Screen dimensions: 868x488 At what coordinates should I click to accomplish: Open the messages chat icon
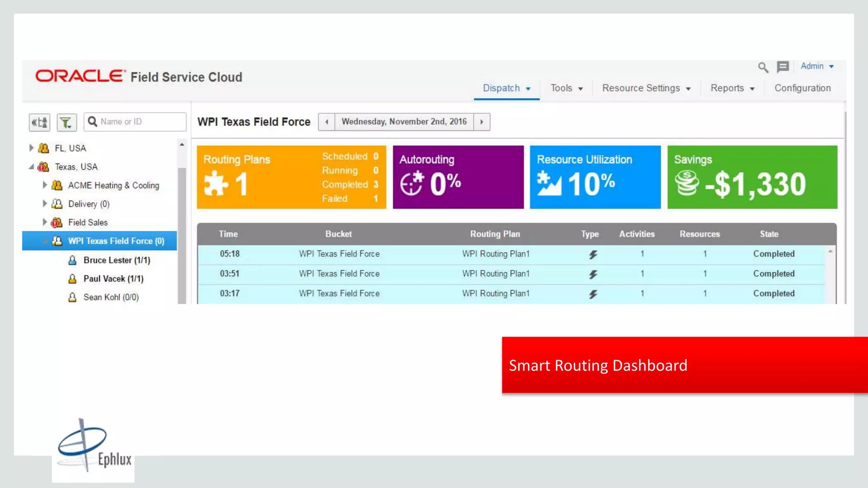(x=782, y=67)
